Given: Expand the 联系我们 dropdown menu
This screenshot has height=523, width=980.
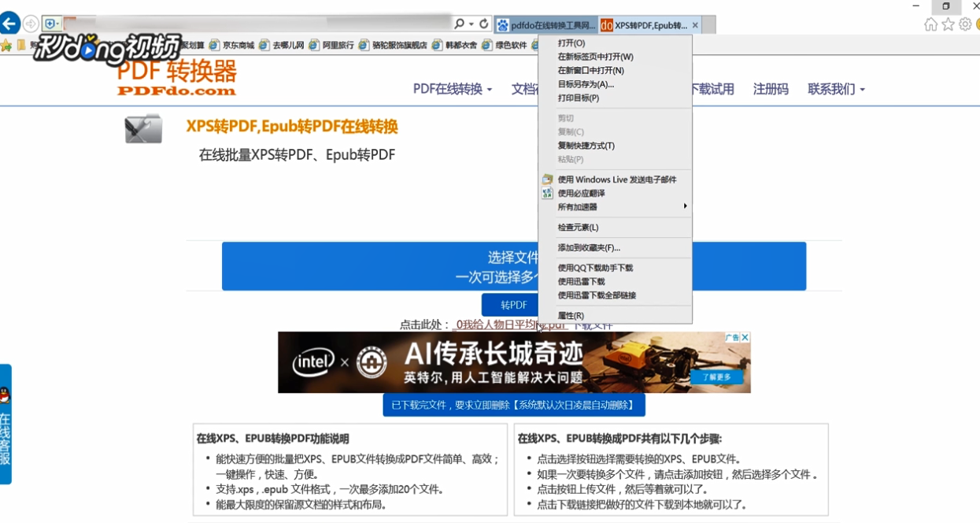Looking at the screenshot, I should [832, 89].
